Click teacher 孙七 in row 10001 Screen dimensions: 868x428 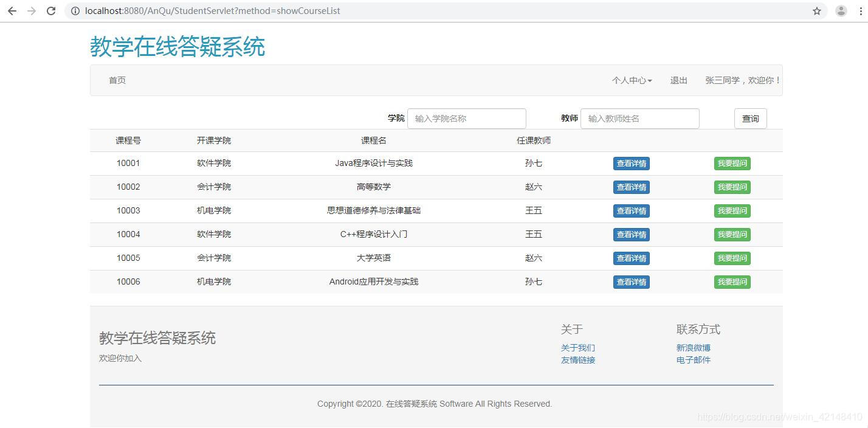(x=534, y=164)
